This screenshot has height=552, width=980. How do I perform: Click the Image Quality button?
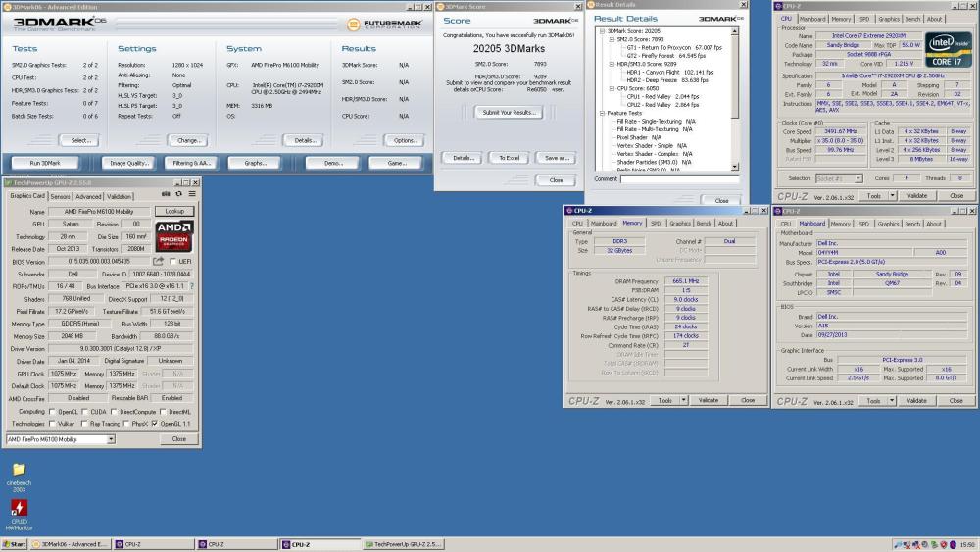pos(128,163)
